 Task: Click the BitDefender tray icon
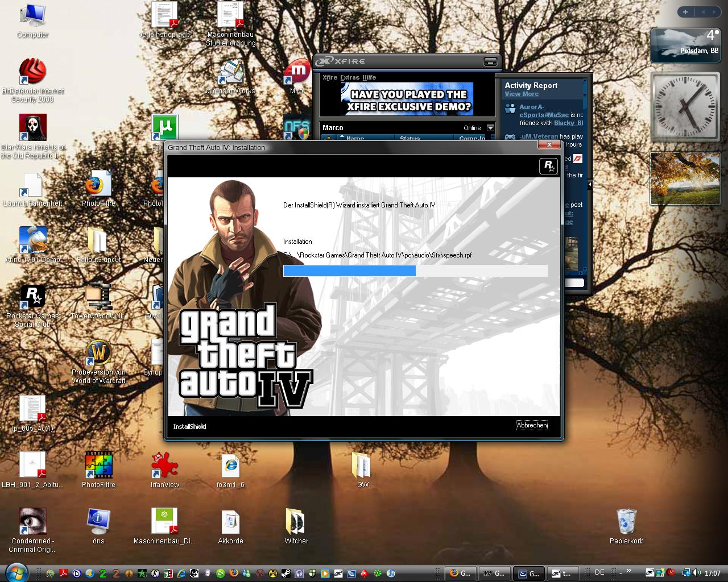pos(671,573)
